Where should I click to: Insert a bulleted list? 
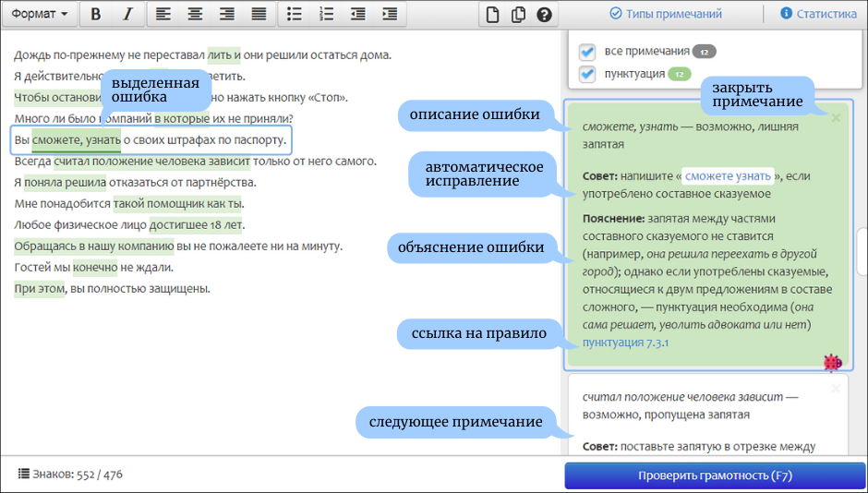coord(295,15)
